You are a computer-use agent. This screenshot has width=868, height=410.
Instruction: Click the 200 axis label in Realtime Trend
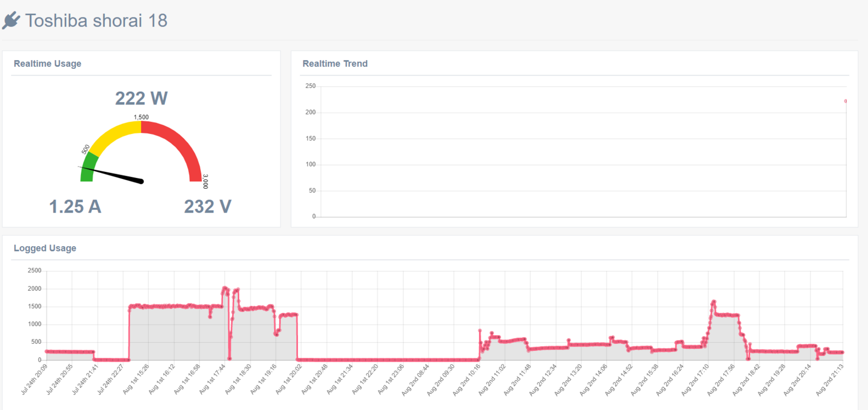click(310, 112)
